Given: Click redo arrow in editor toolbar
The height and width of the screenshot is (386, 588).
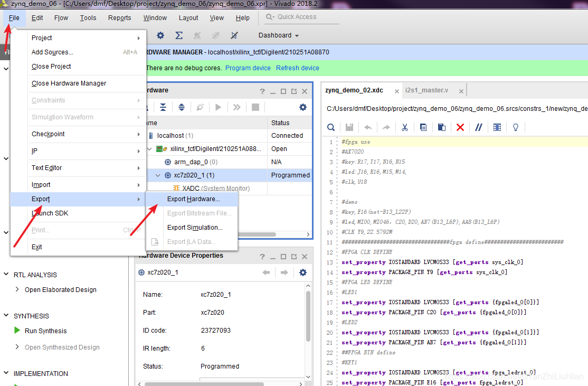Looking at the screenshot, I should click(x=386, y=127).
